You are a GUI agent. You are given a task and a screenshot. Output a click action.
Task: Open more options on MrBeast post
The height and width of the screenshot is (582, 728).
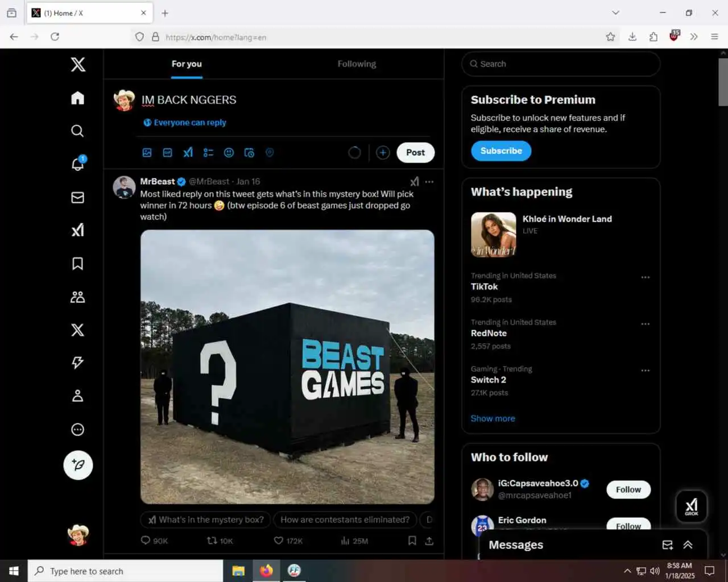tap(429, 181)
